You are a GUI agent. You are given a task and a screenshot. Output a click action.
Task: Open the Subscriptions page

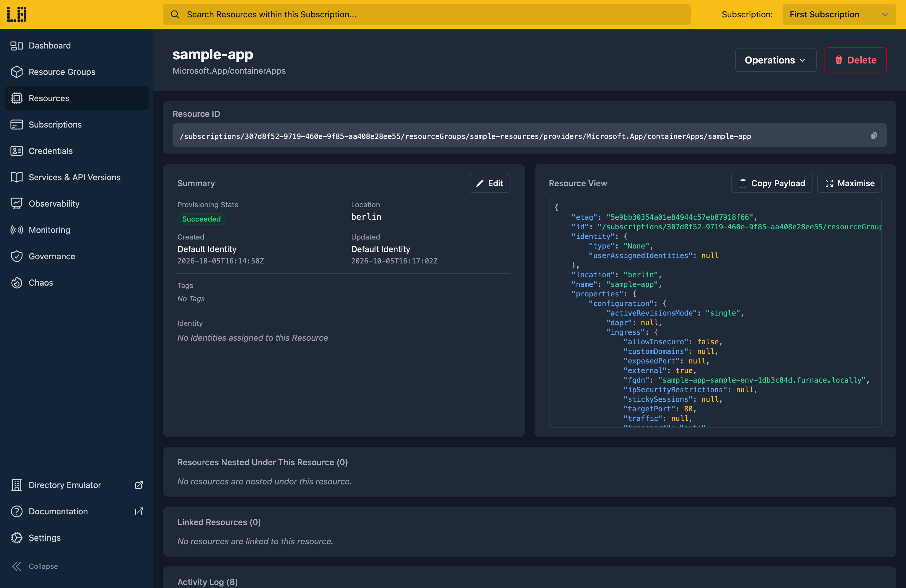pos(76,124)
